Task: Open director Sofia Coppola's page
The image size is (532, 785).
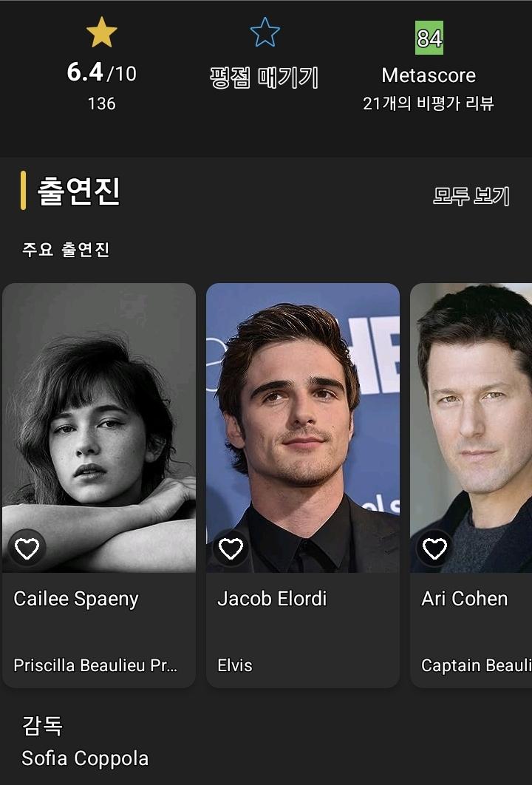Action: [85, 758]
